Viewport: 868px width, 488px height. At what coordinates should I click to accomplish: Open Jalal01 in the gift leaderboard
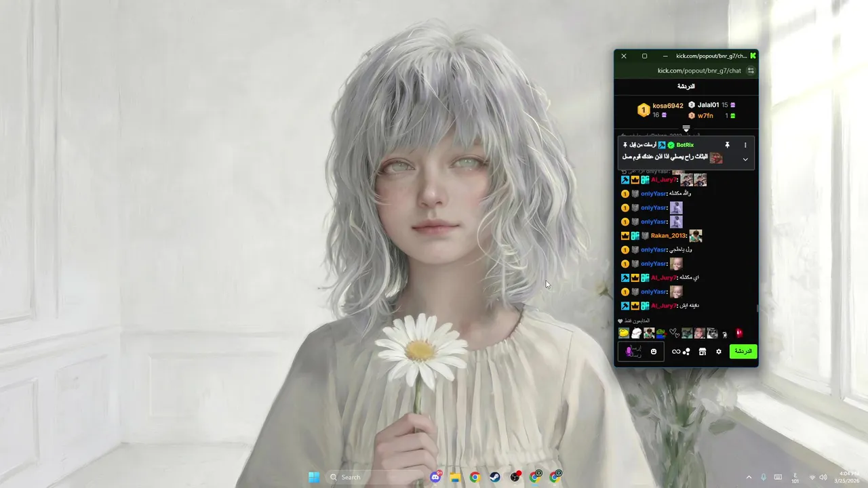click(708, 105)
